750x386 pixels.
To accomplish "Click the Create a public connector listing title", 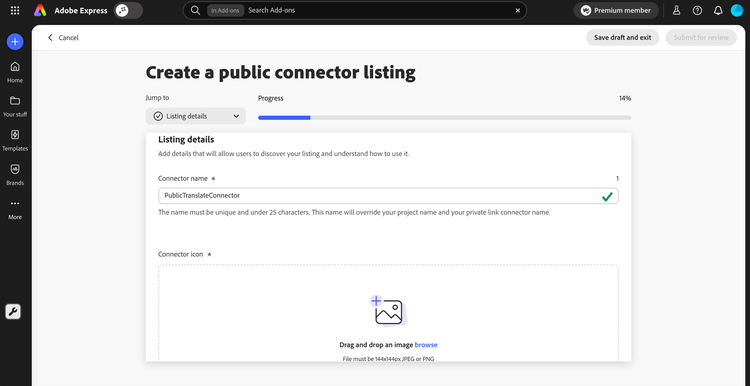I will [280, 72].
